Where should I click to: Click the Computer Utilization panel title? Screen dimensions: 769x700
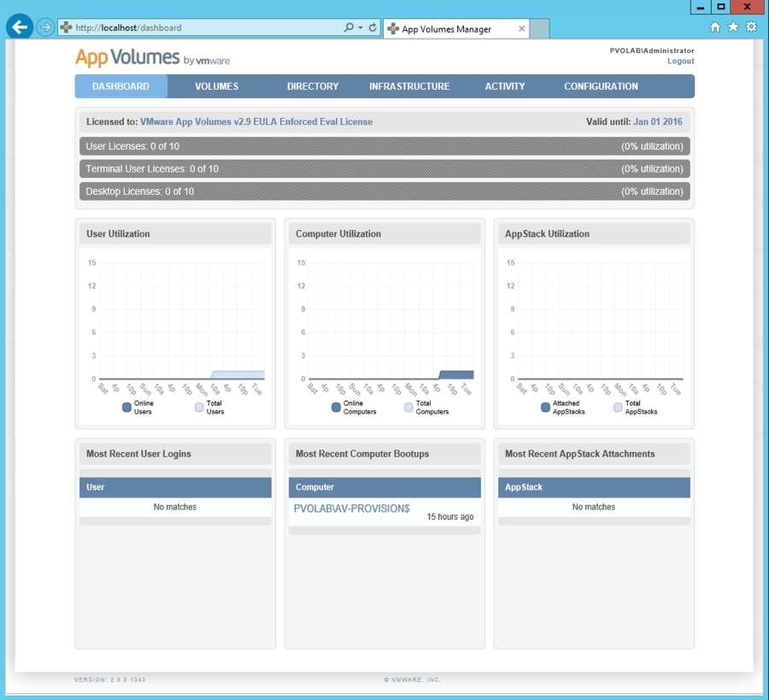point(338,234)
